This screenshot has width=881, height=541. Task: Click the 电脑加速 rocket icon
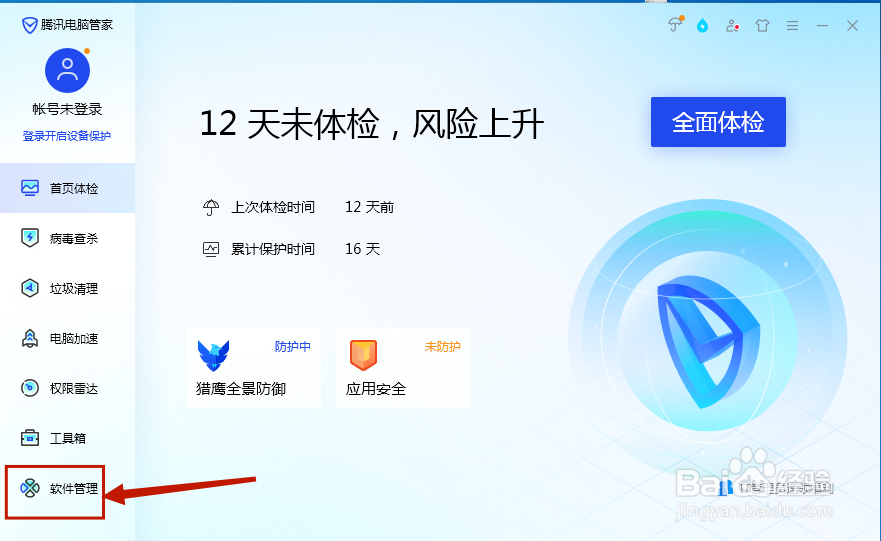30,338
